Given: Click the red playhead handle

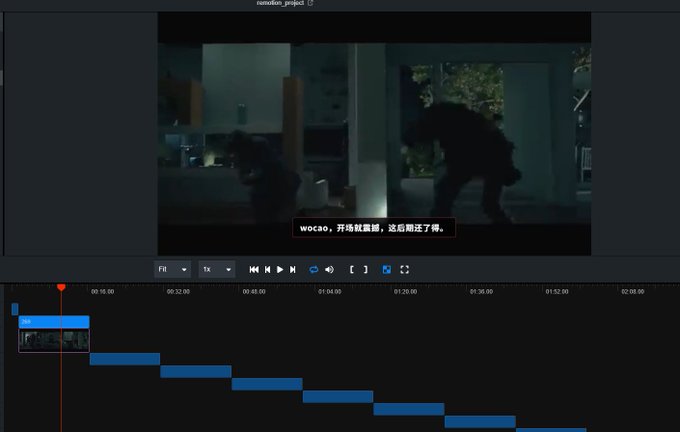Looking at the screenshot, I should click(x=61, y=287).
